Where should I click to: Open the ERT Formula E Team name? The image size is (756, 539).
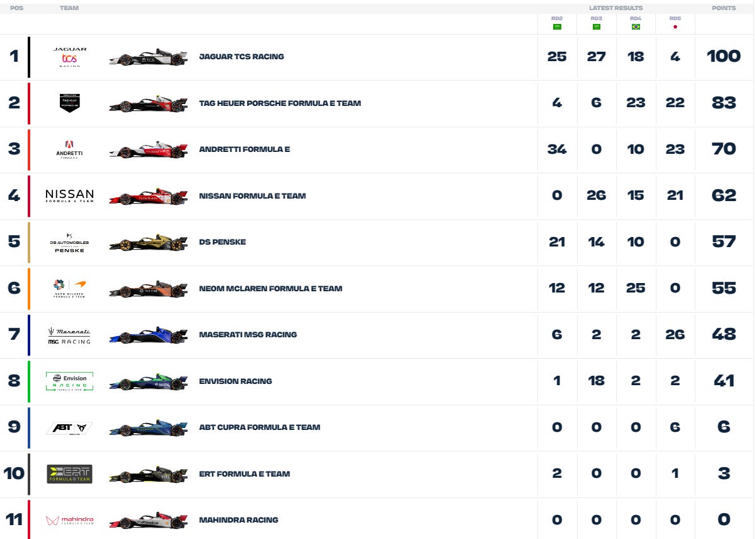point(244,473)
